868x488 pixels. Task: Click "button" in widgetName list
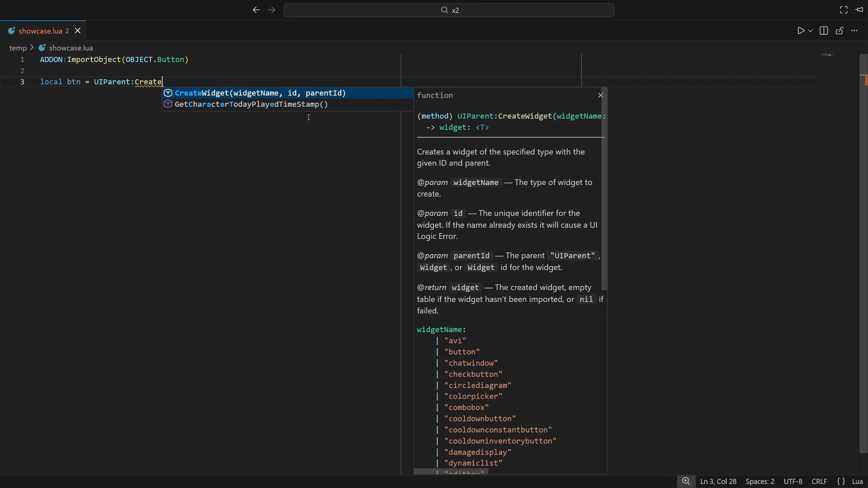click(462, 352)
